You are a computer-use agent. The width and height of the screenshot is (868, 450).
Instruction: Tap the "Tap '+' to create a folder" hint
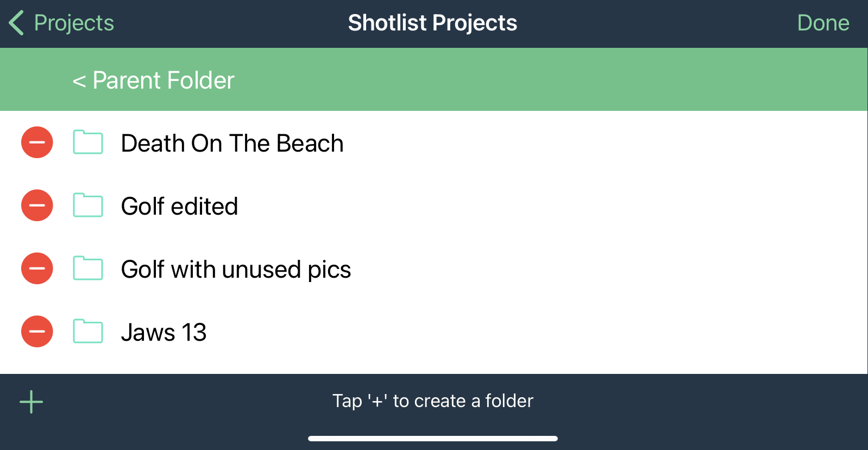pyautogui.click(x=433, y=401)
